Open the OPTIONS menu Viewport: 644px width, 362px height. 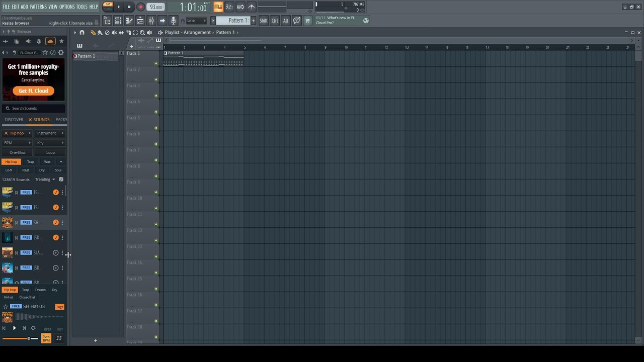[x=67, y=7]
